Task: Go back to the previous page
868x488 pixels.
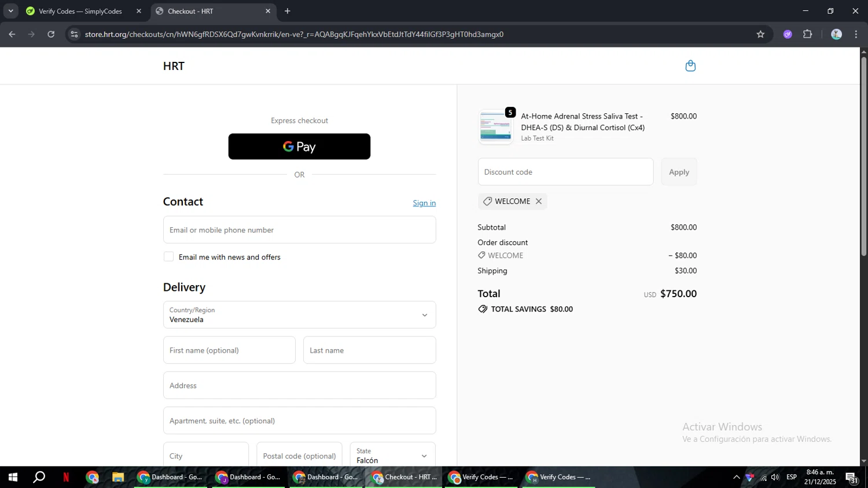Action: click(12, 34)
